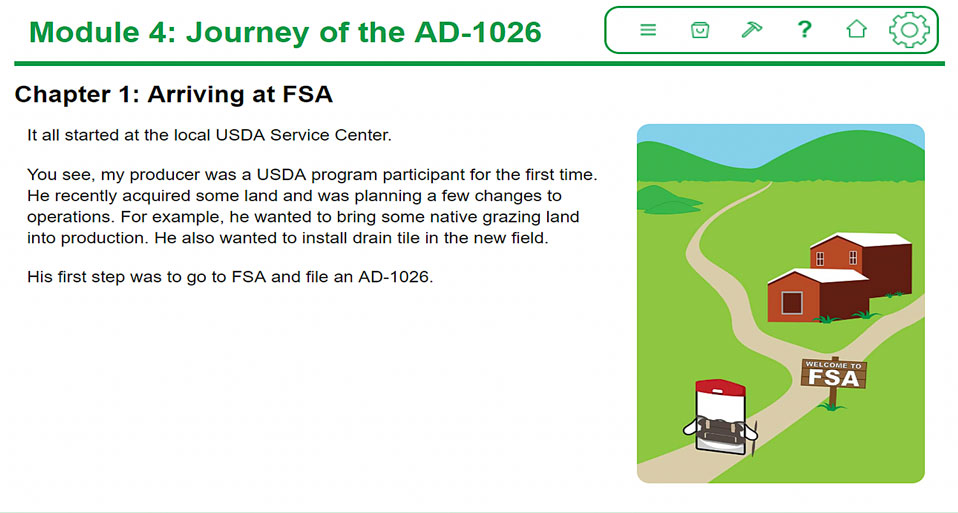Go to the home icon
Screen dimensions: 958x513
click(x=857, y=29)
